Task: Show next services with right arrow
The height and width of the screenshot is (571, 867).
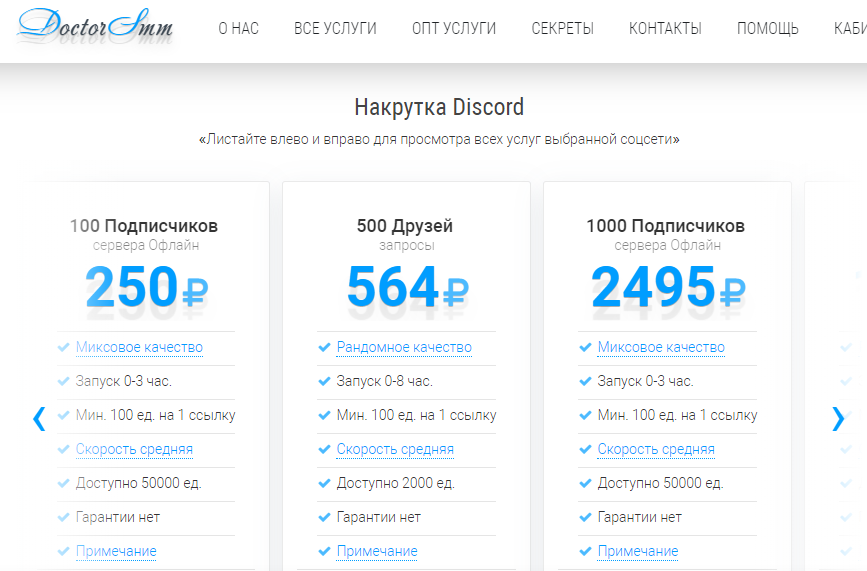Action: click(838, 418)
